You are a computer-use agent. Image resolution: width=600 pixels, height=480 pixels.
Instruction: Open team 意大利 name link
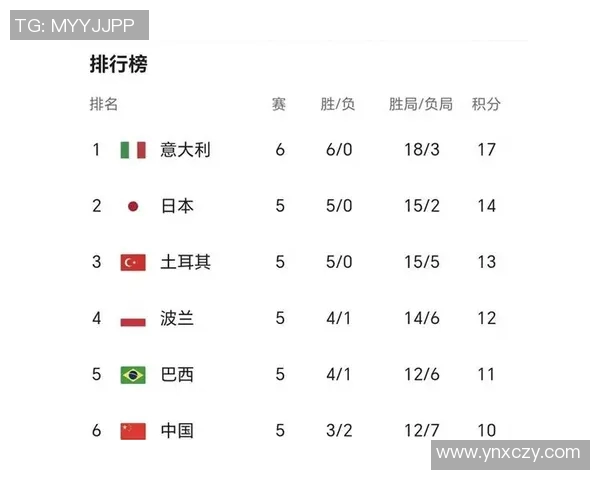(185, 150)
